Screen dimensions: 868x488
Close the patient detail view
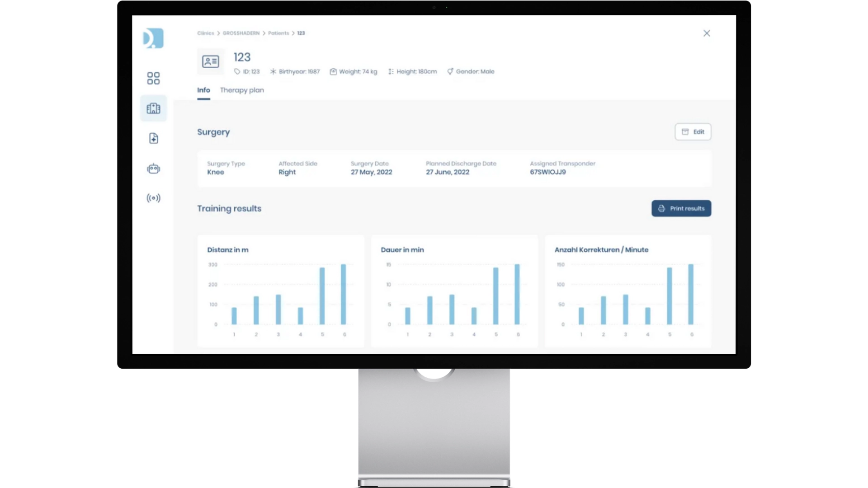[707, 33]
